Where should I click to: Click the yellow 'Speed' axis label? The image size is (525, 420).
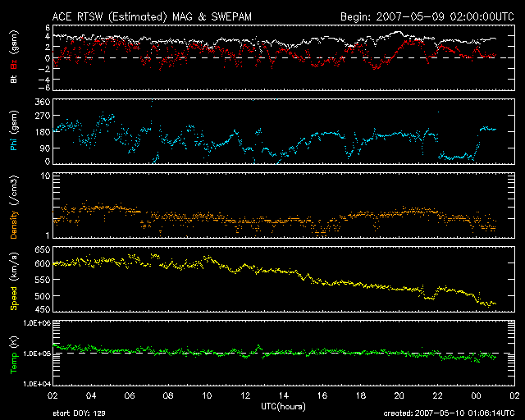[14, 299]
